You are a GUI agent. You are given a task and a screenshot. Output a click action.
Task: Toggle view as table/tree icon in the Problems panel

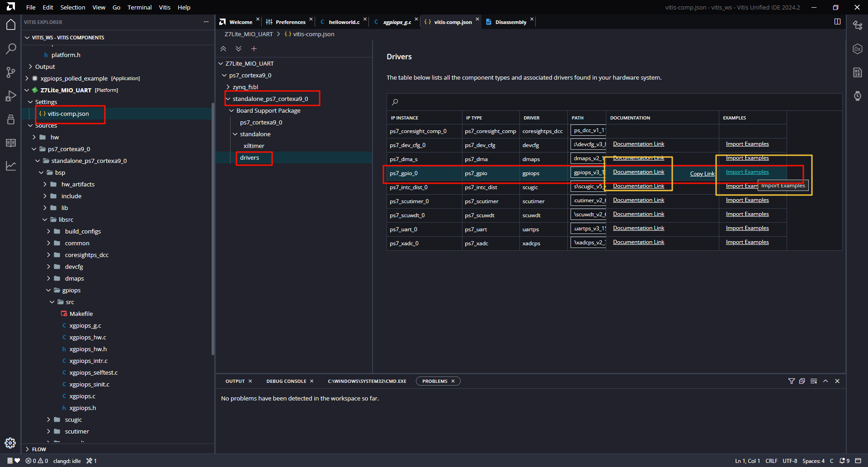click(x=814, y=381)
